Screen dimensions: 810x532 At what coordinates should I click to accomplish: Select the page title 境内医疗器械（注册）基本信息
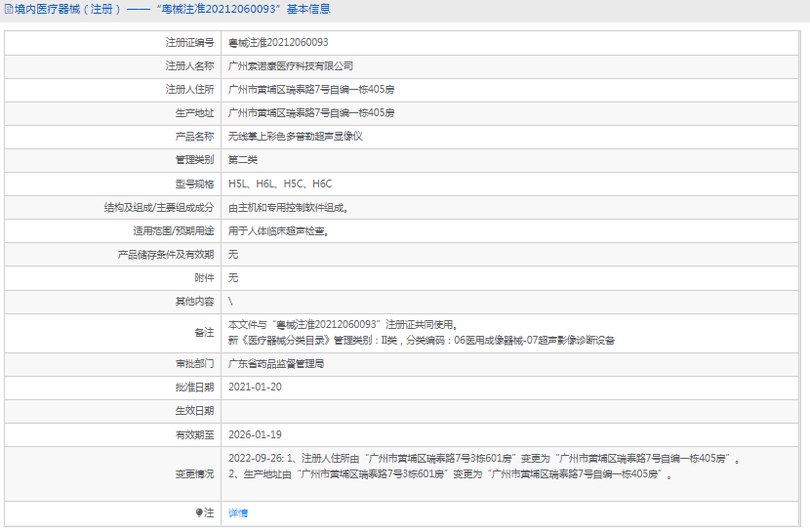pyautogui.click(x=172, y=10)
